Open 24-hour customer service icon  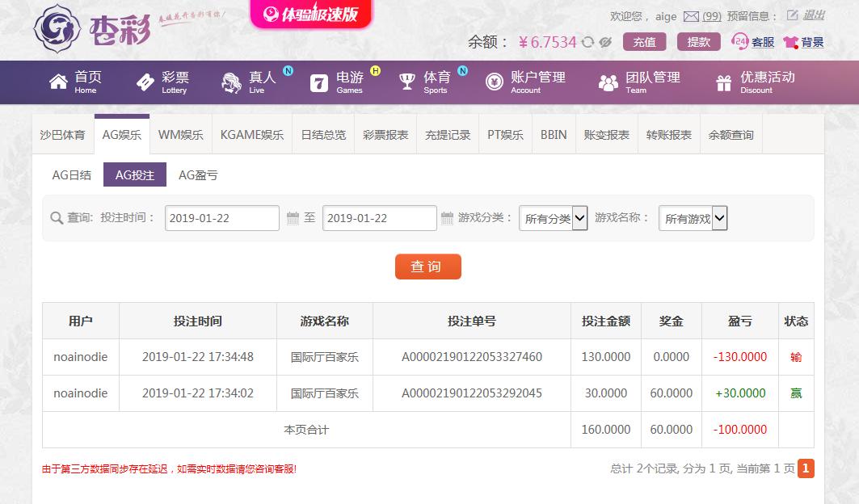(x=739, y=42)
